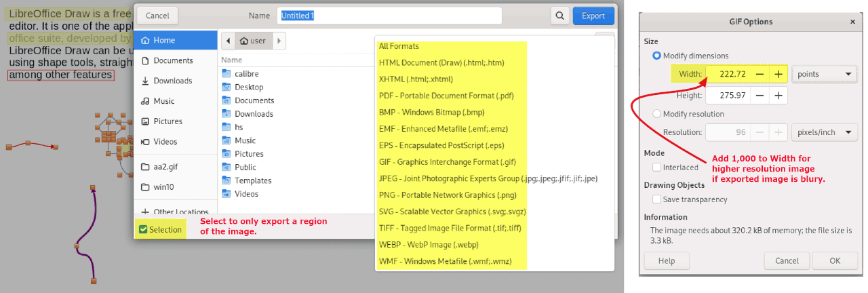Go to Home in the places sidebar
Screen dimensions: 868x293
coord(175,40)
